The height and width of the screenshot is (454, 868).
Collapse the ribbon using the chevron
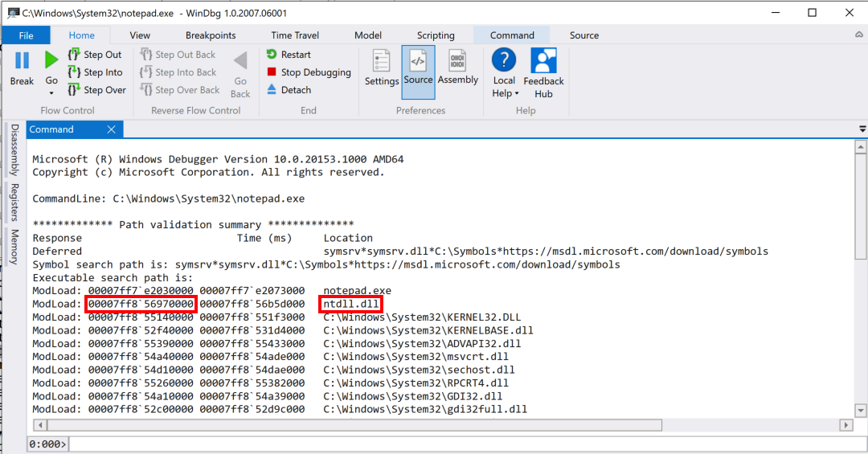[x=858, y=35]
